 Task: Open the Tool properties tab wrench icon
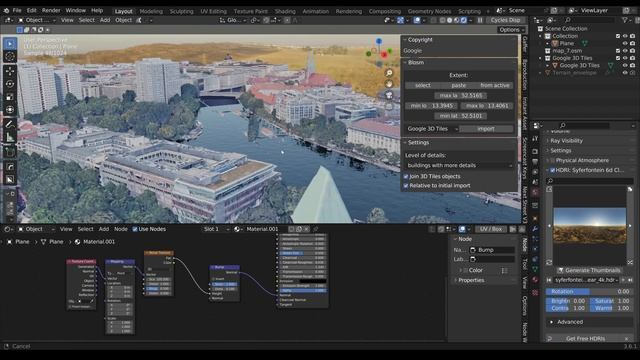(x=535, y=138)
